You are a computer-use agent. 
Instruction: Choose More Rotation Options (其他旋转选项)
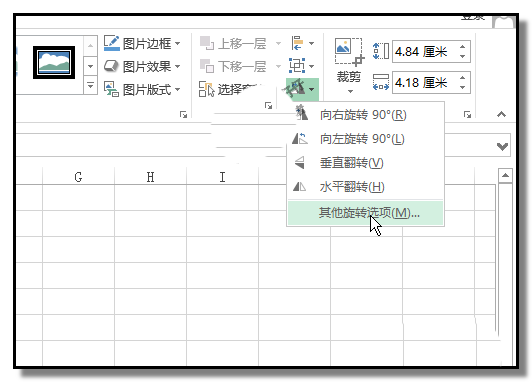tap(366, 213)
